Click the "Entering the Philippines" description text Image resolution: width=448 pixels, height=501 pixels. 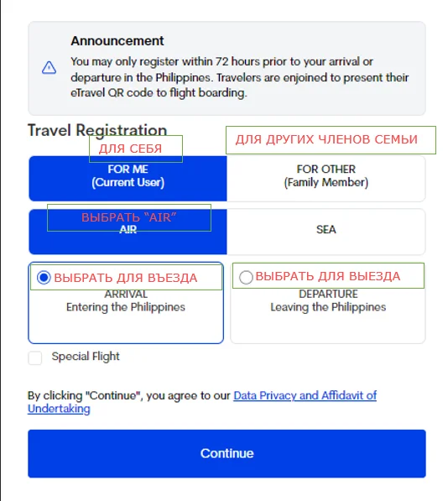(x=126, y=307)
